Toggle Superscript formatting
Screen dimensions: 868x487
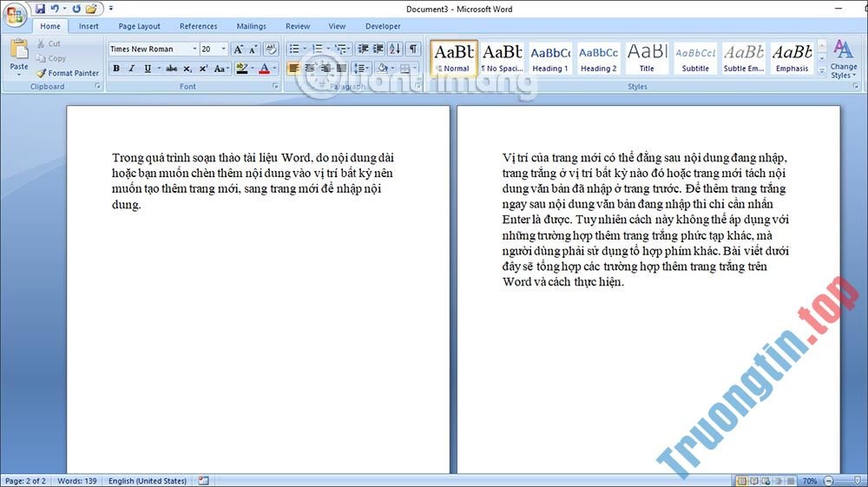[203, 68]
